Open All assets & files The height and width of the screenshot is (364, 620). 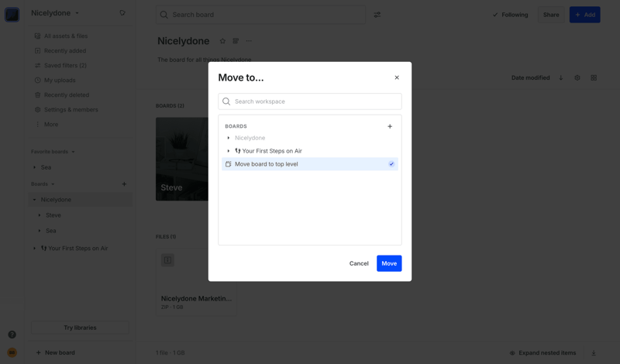point(66,36)
